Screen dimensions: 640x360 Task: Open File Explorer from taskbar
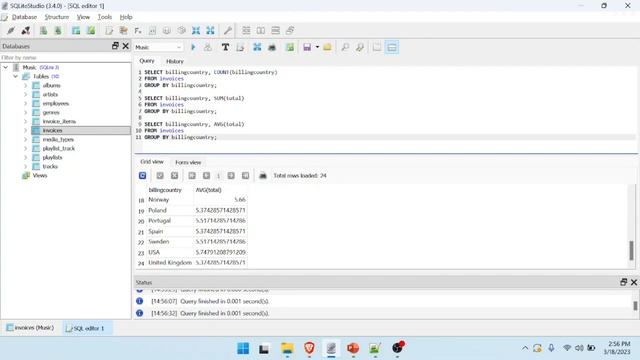click(287, 348)
